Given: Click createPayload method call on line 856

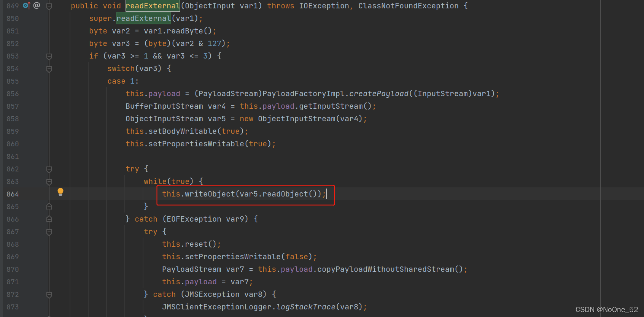Looking at the screenshot, I should [x=379, y=94].
